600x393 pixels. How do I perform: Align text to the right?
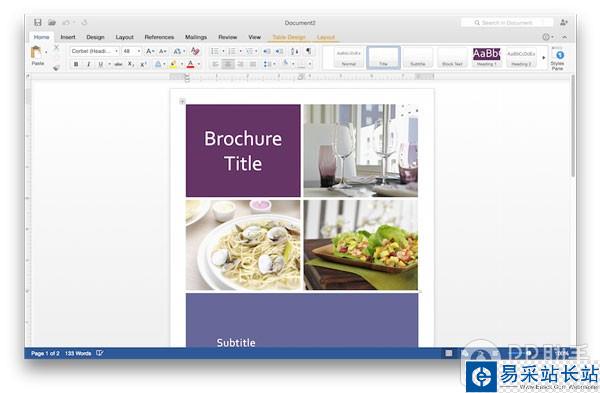240,64
